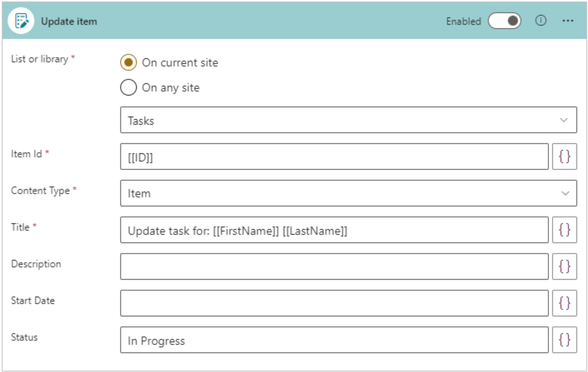Open the info icon in header

tap(540, 21)
